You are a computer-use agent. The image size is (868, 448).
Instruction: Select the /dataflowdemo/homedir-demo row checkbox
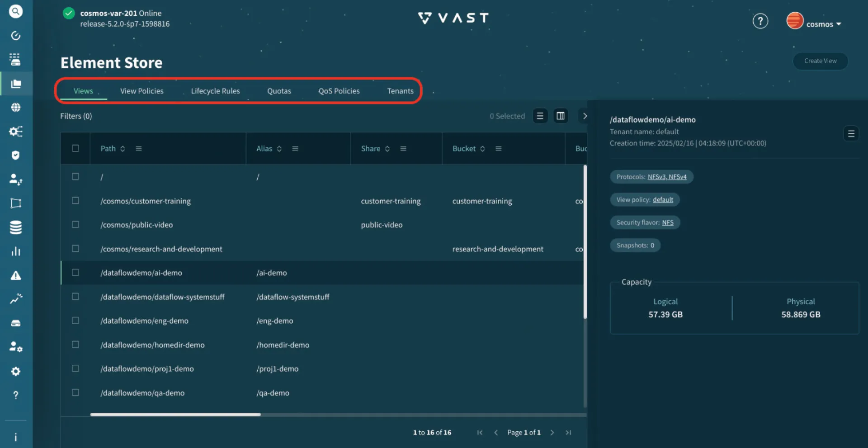tap(75, 344)
